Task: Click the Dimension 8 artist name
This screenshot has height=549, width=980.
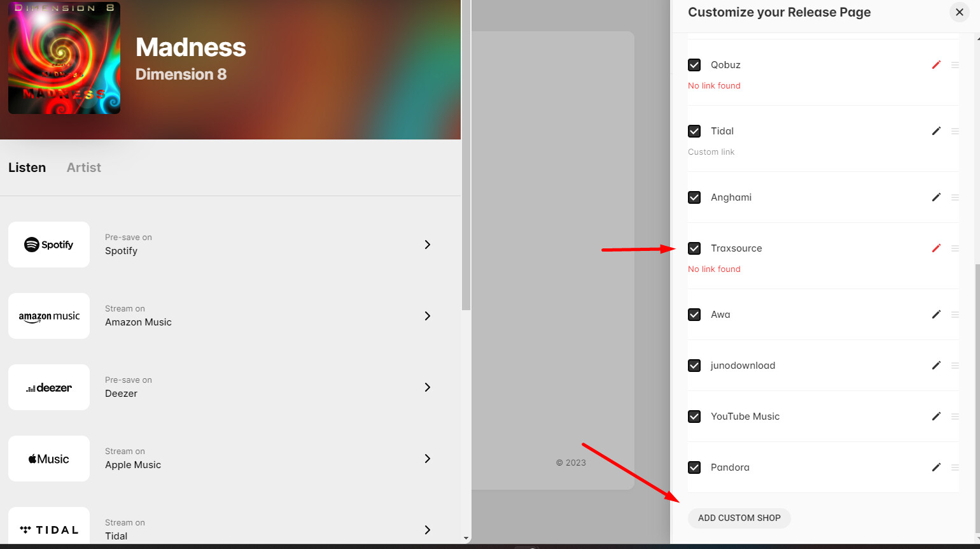Action: (x=181, y=75)
